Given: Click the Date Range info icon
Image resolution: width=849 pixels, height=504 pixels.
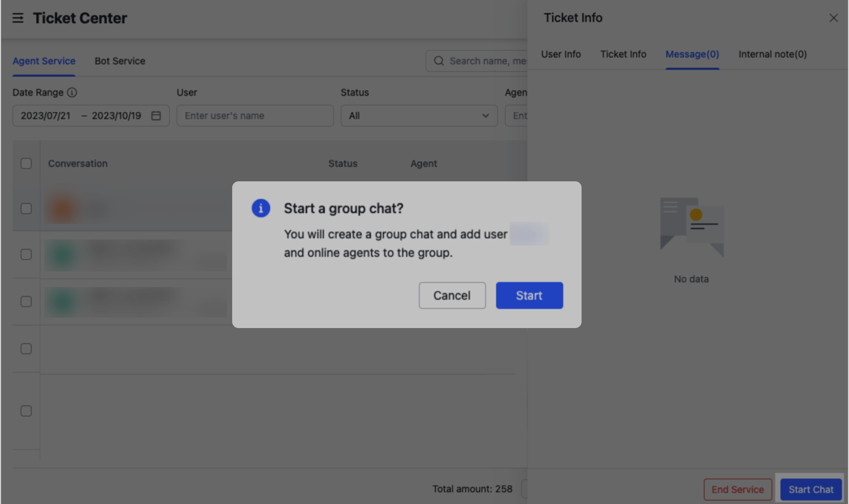Looking at the screenshot, I should [72, 92].
